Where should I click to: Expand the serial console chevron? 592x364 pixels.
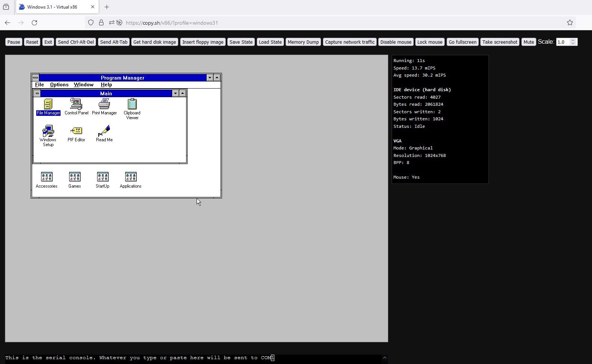[x=385, y=358]
